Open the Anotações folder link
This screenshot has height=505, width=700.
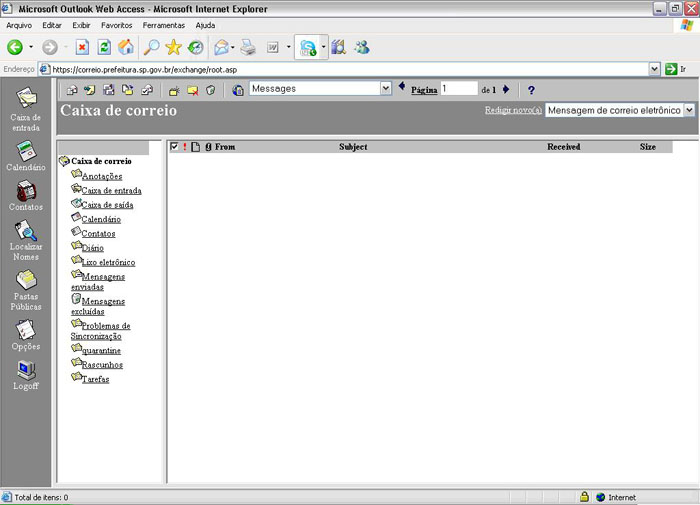coord(102,176)
